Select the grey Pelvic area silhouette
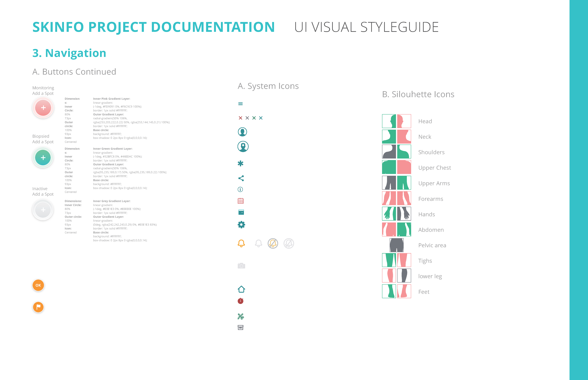Viewport: 588px width, 380px height. click(x=397, y=245)
